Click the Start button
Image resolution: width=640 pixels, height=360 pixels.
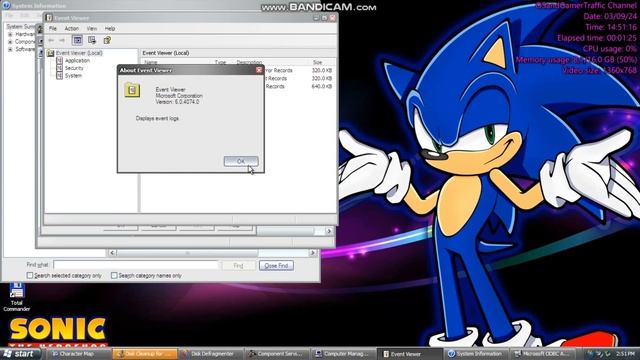point(20,353)
